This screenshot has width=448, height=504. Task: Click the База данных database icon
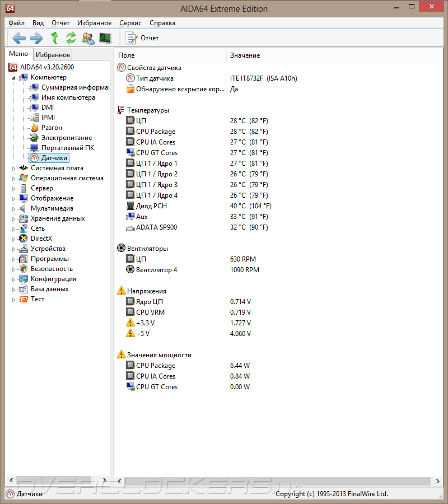(x=24, y=289)
